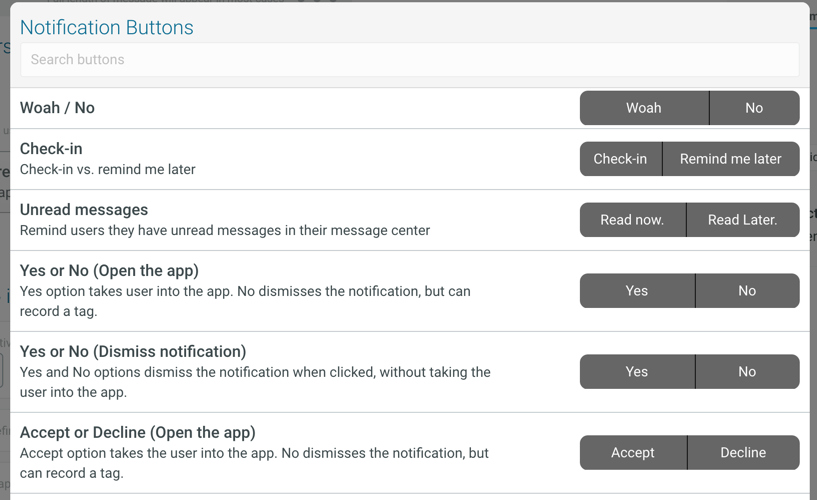Click the Yes and No options dismiss description
The height and width of the screenshot is (500, 817).
point(255,382)
